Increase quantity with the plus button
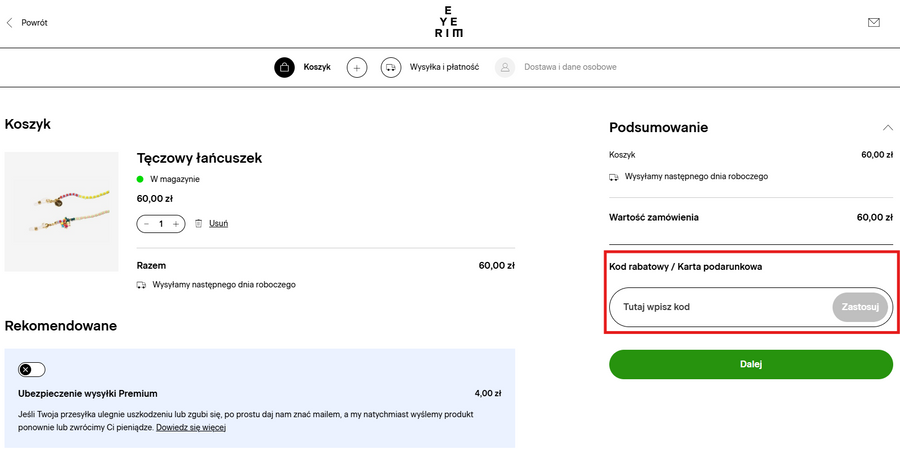 176,224
